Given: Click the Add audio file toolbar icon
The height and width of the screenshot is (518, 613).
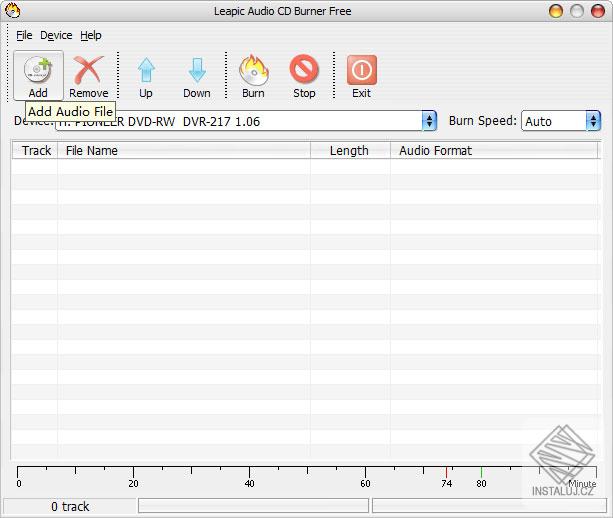Looking at the screenshot, I should pyautogui.click(x=38, y=75).
